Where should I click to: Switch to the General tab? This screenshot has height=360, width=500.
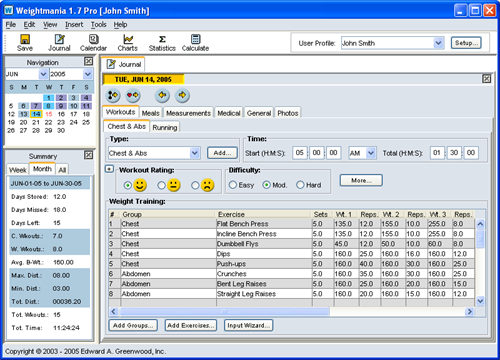259,113
